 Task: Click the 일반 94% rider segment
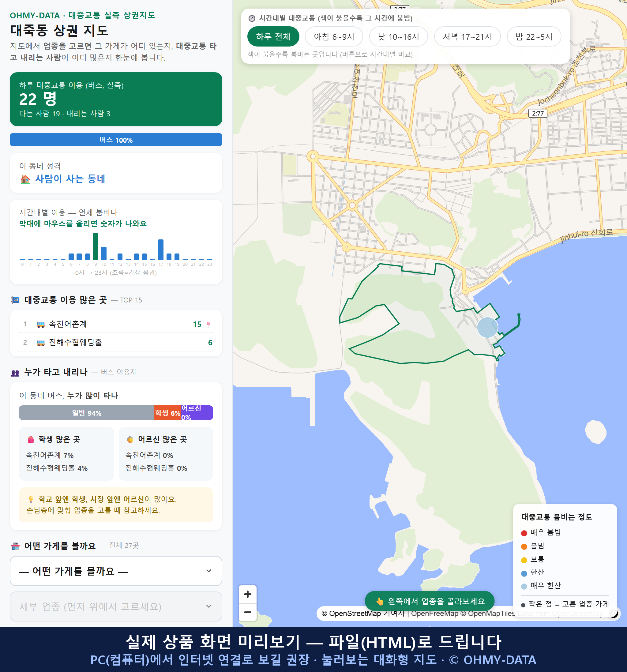[x=87, y=413]
